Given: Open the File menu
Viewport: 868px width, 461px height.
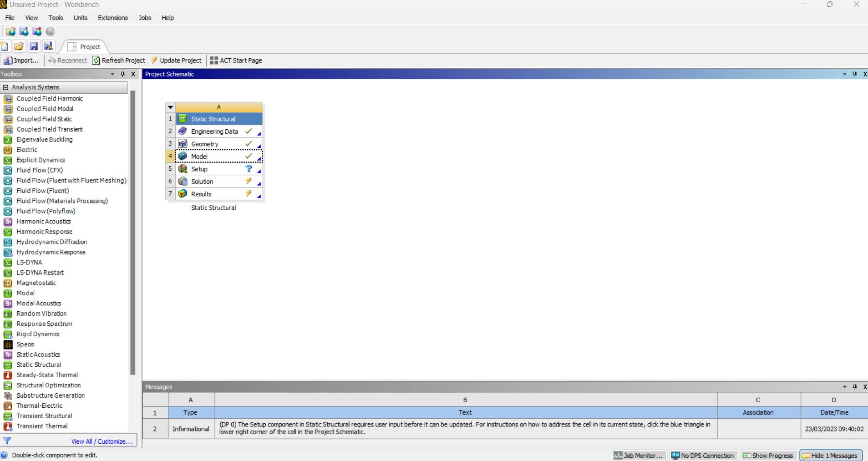Looking at the screenshot, I should 10,18.
